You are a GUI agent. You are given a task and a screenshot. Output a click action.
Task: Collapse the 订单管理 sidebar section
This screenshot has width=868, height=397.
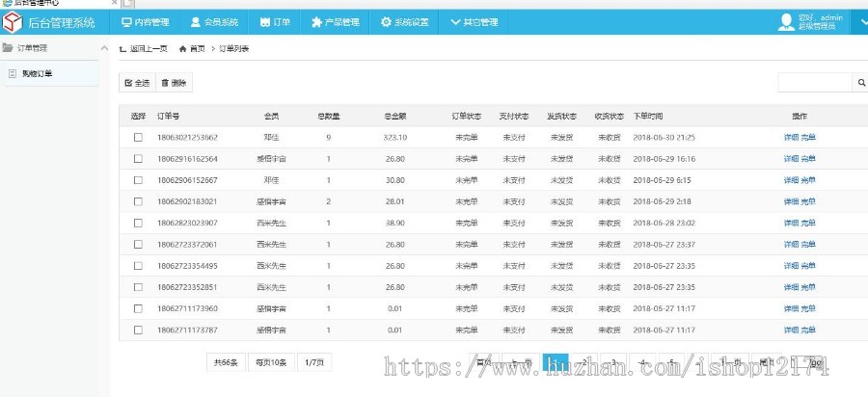(104, 48)
